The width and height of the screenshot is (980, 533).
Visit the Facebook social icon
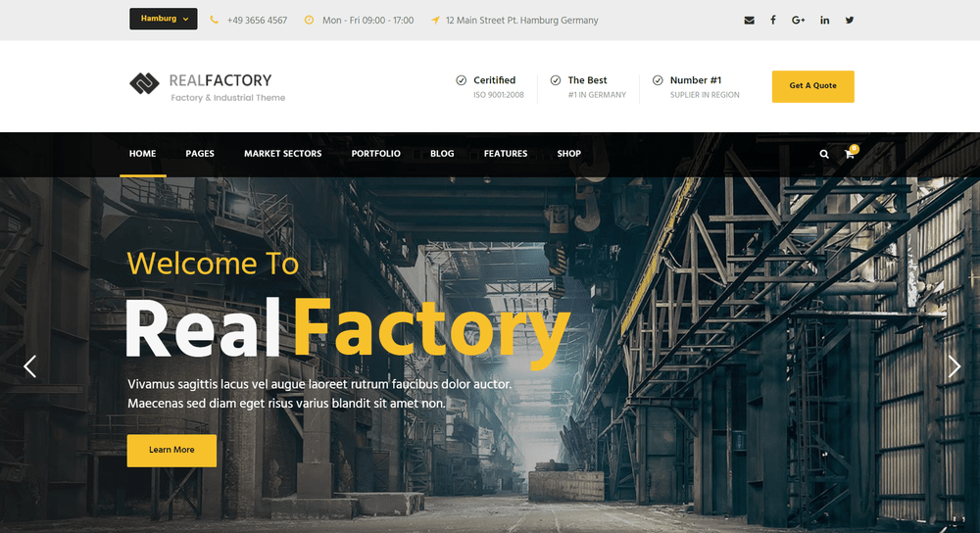coord(773,20)
